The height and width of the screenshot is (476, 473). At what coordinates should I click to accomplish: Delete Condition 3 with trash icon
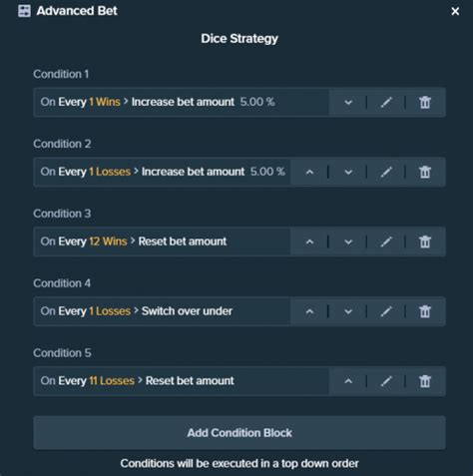425,241
